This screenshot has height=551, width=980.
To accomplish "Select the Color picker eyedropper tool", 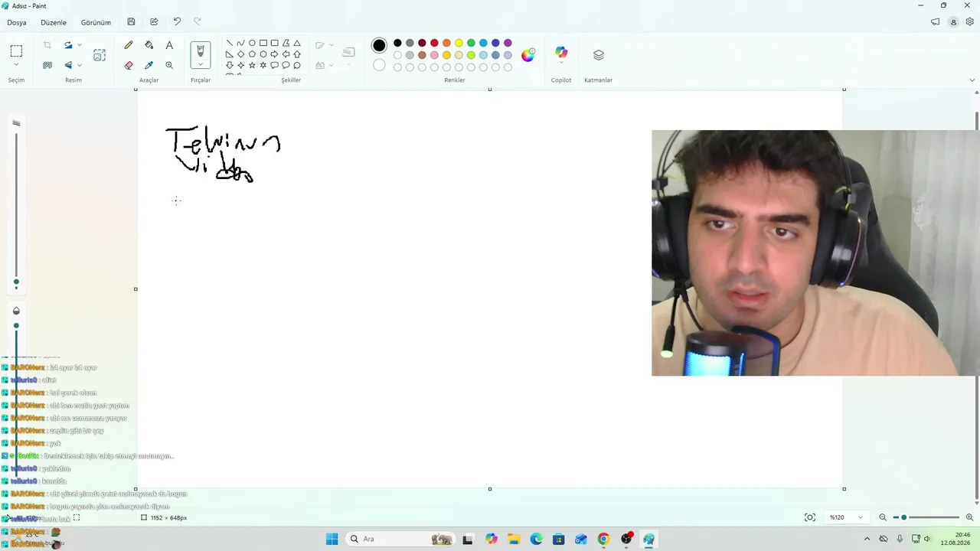I will [149, 66].
